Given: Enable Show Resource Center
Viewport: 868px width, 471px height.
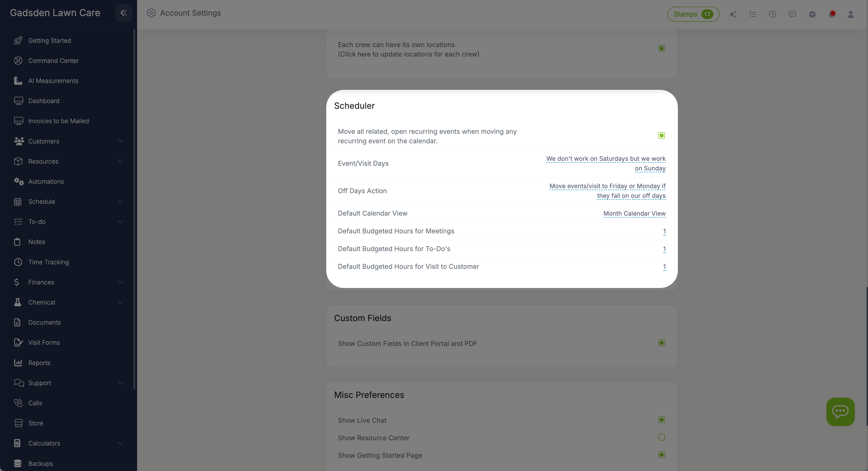Looking at the screenshot, I should click(x=661, y=437).
